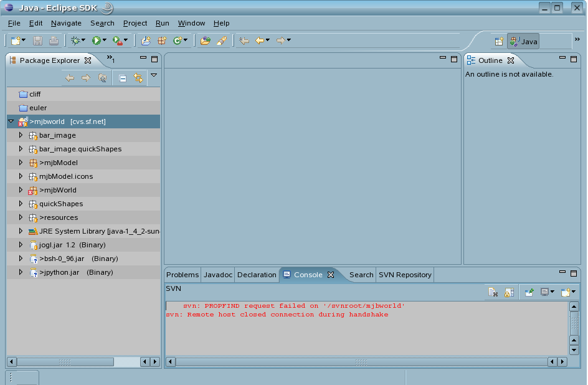Click the flashlight Search toolbar icon

tap(222, 40)
